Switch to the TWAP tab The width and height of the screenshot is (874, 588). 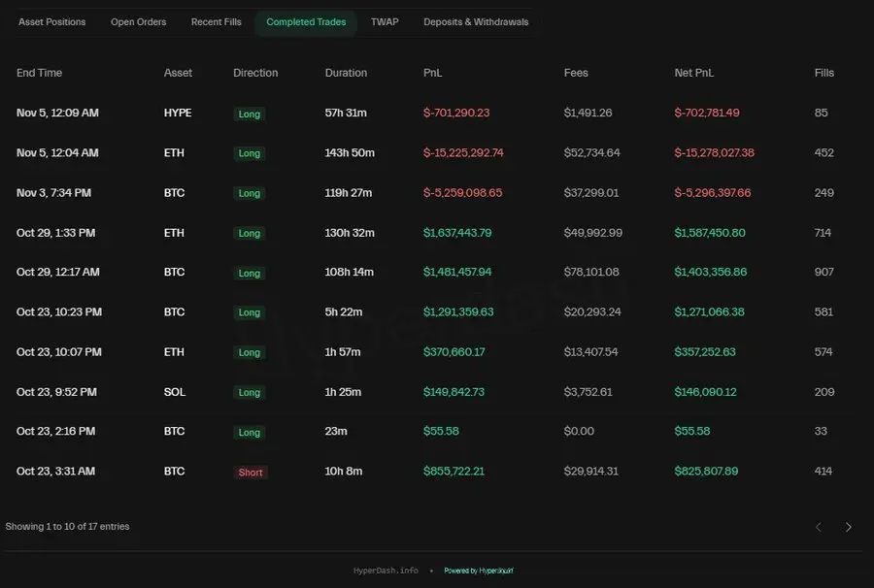coord(385,22)
